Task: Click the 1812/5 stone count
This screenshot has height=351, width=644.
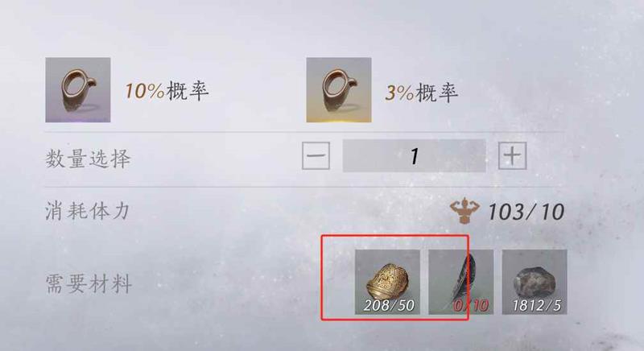Action: tap(536, 305)
